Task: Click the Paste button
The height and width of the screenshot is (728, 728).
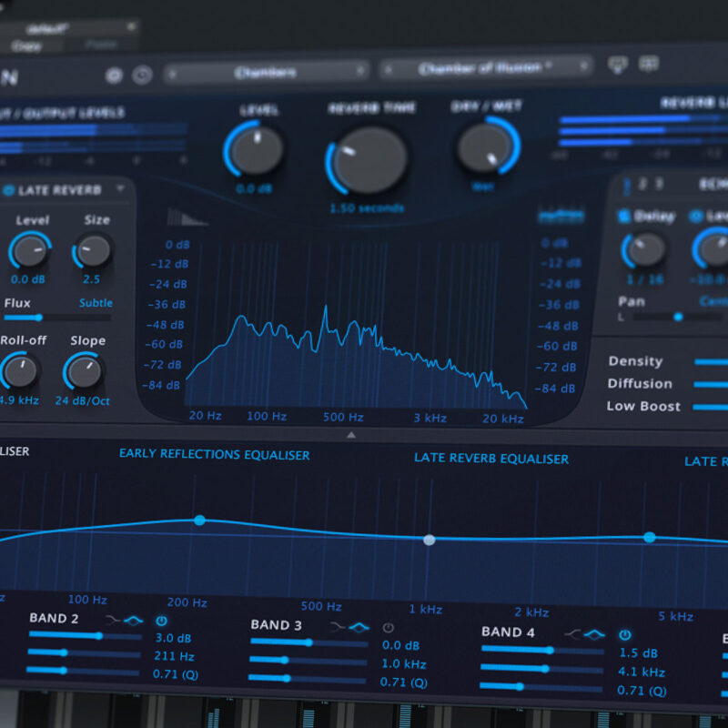Action: pyautogui.click(x=101, y=45)
